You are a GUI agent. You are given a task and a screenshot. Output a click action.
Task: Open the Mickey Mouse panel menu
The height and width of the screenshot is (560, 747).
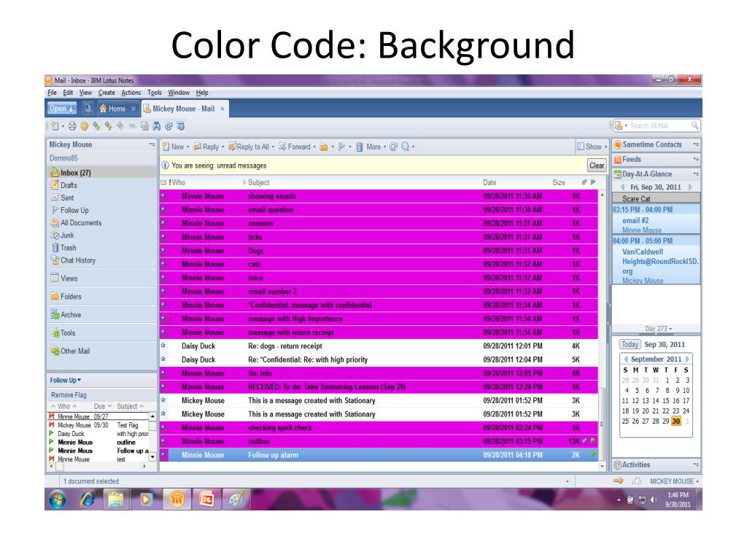(152, 144)
